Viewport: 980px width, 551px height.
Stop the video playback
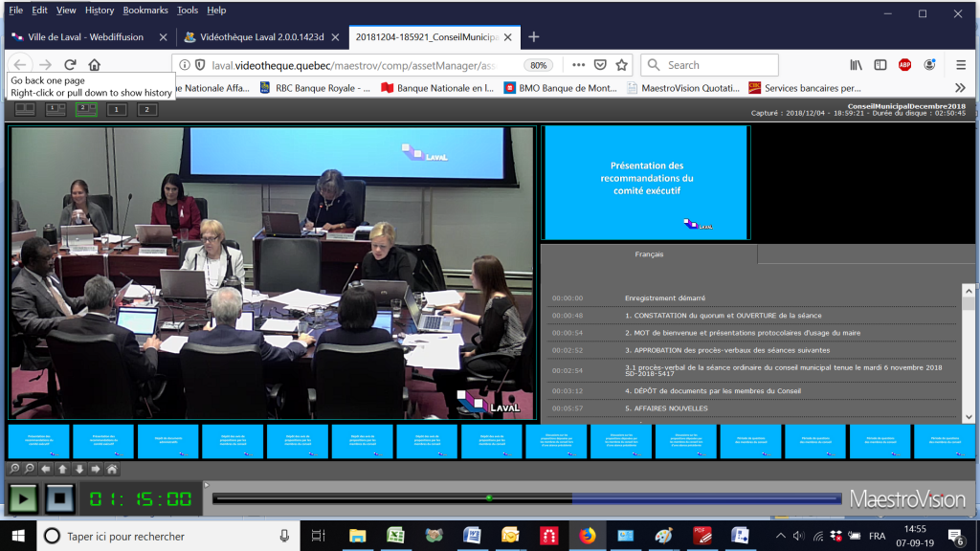click(59, 498)
